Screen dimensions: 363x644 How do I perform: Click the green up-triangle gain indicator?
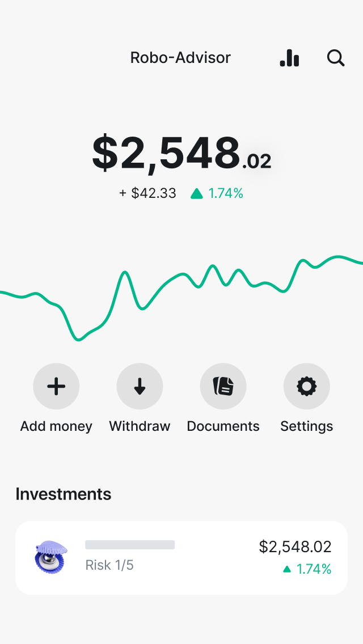coord(196,193)
